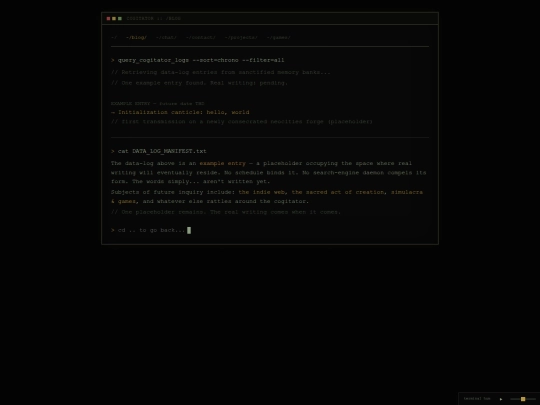Click the yellow window dot

click(x=114, y=19)
